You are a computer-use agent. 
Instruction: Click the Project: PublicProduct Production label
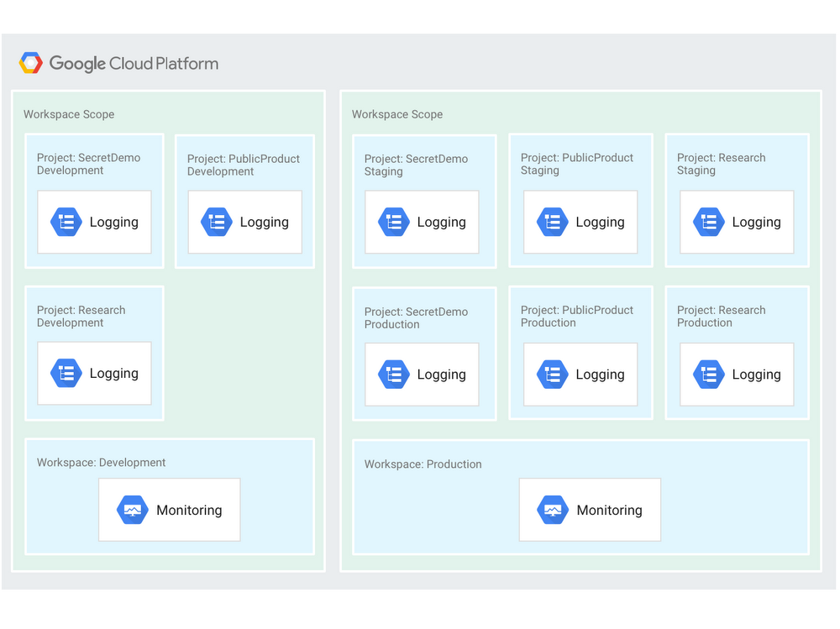[x=577, y=316]
